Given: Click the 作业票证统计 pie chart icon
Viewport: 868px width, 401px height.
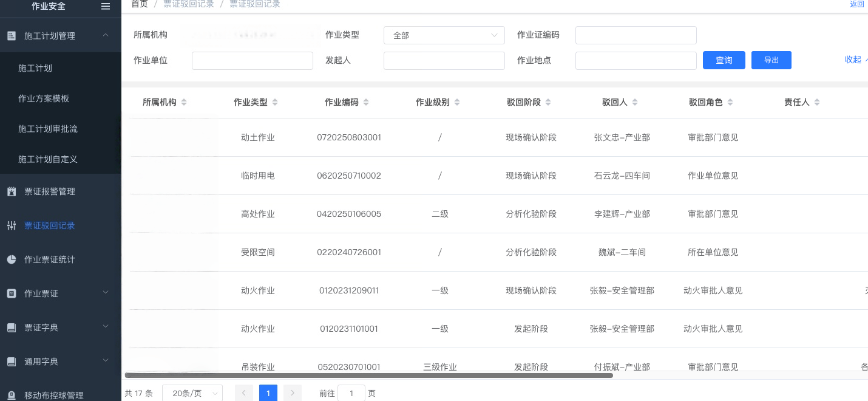Looking at the screenshot, I should [x=12, y=259].
